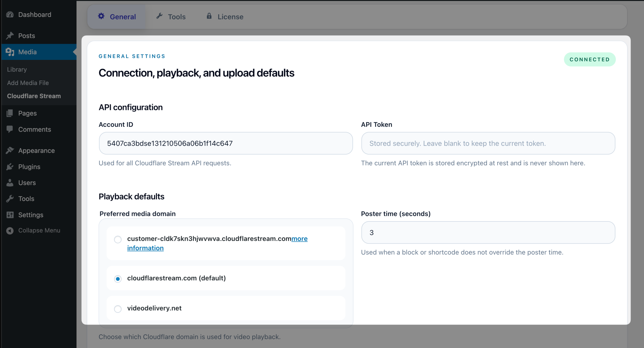Image resolution: width=644 pixels, height=348 pixels.
Task: Click the Collapse Menu arrow icon
Action: click(x=10, y=230)
